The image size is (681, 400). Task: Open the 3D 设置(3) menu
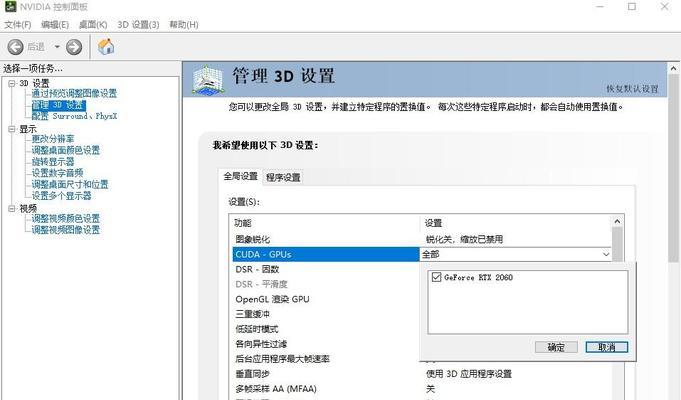pyautogui.click(x=138, y=24)
